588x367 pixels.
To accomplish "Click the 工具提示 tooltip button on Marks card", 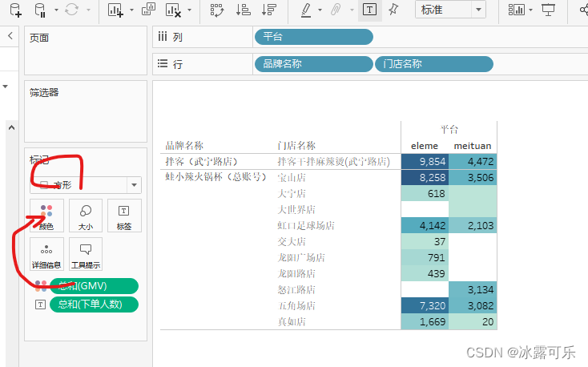I will [x=86, y=254].
